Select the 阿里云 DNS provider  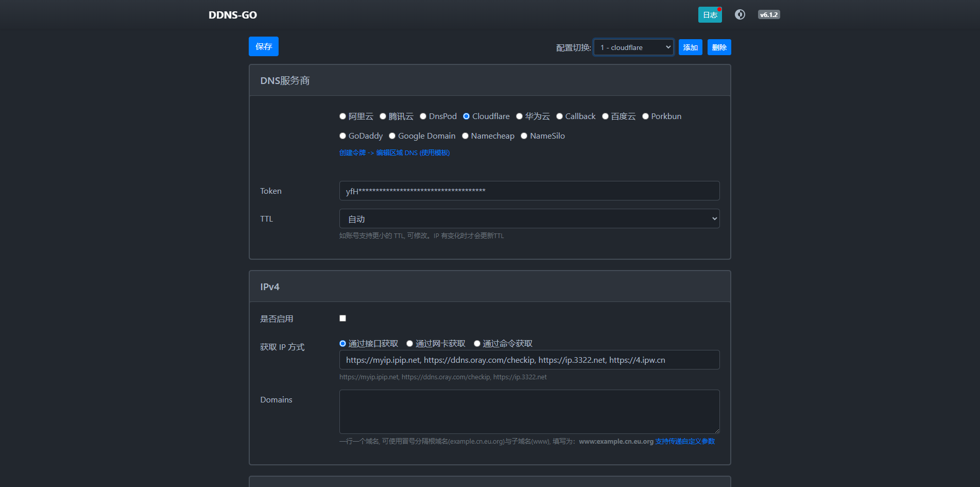pos(342,116)
